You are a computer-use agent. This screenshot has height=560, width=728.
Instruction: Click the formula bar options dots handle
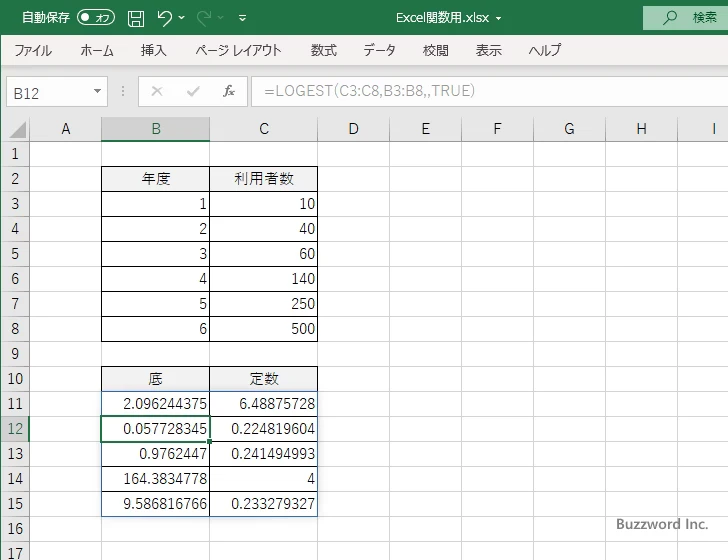pos(123,91)
